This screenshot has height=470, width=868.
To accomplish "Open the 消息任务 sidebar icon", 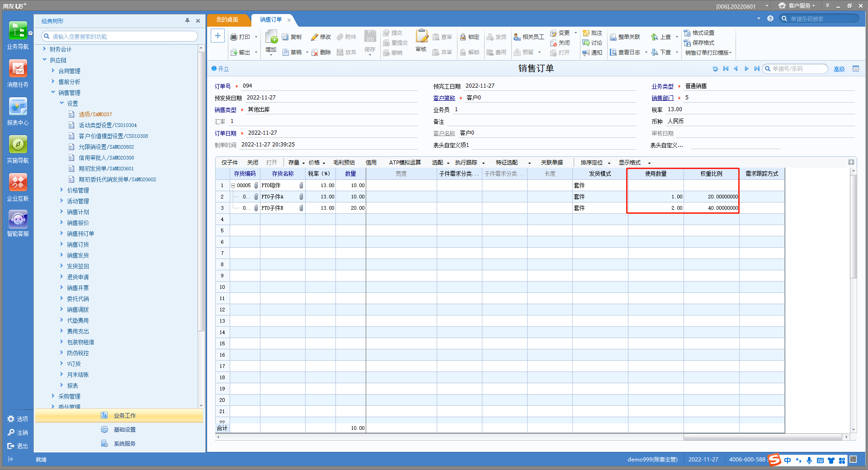I will 18,69.
